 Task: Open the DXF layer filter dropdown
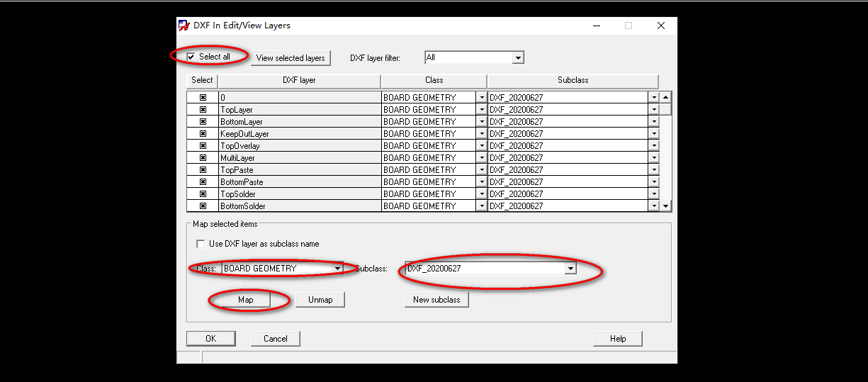pos(518,57)
